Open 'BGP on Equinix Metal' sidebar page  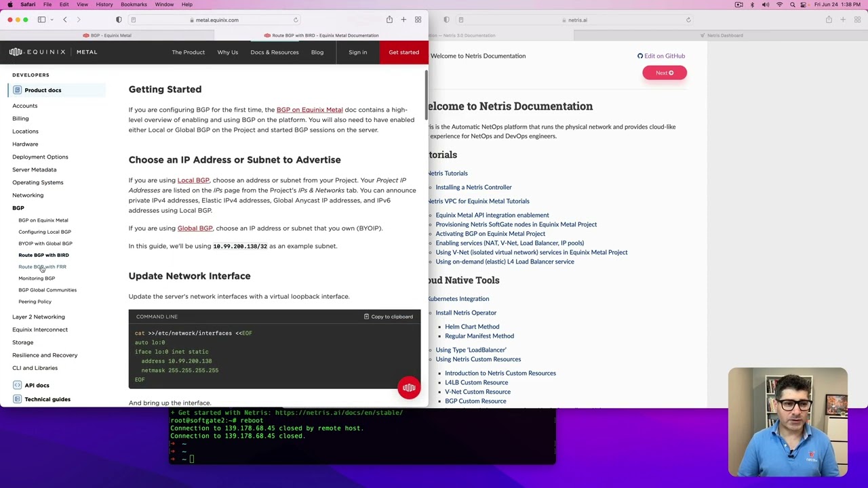pyautogui.click(x=43, y=220)
